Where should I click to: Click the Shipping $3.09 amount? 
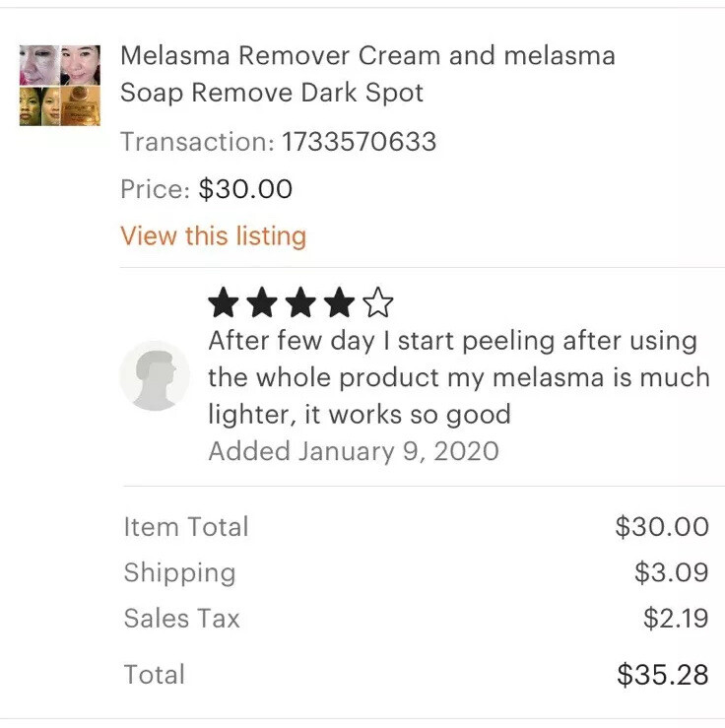671,572
